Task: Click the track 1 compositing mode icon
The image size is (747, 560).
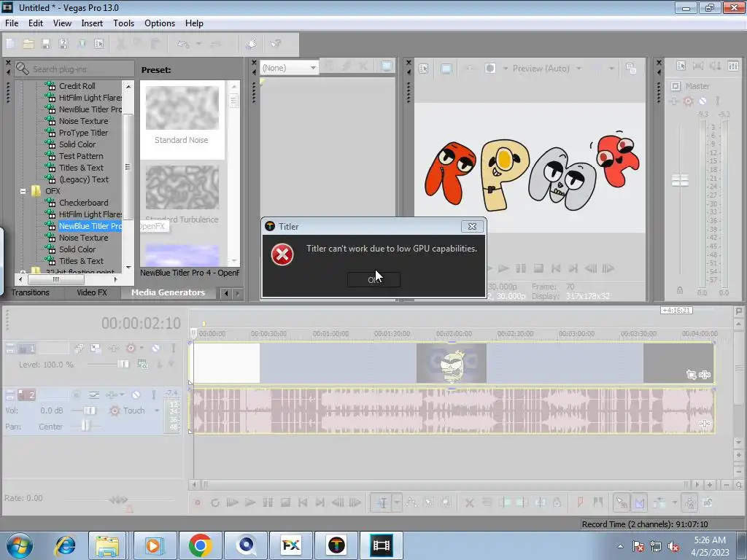Action: coord(142,365)
